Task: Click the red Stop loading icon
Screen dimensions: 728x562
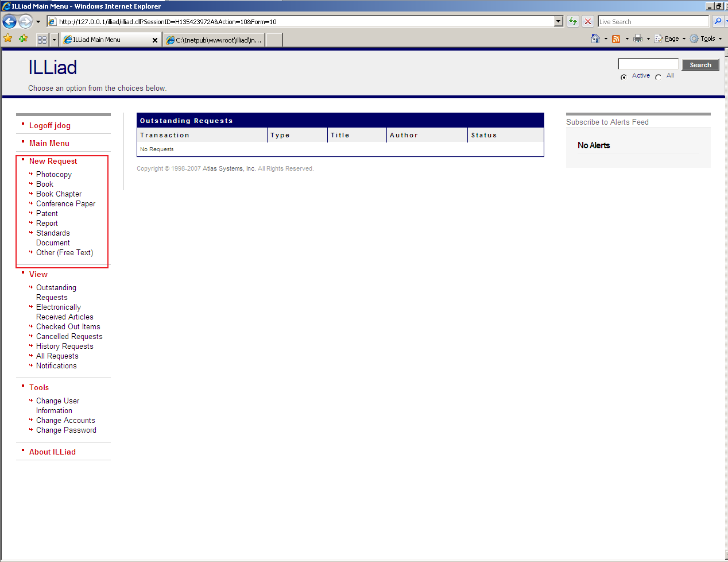Action: point(588,22)
